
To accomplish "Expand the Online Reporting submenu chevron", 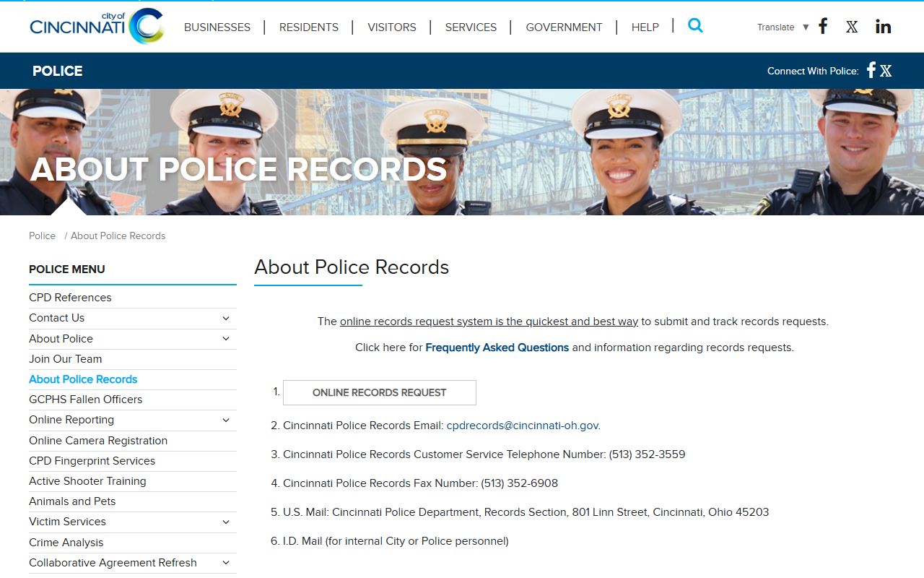I will (226, 420).
